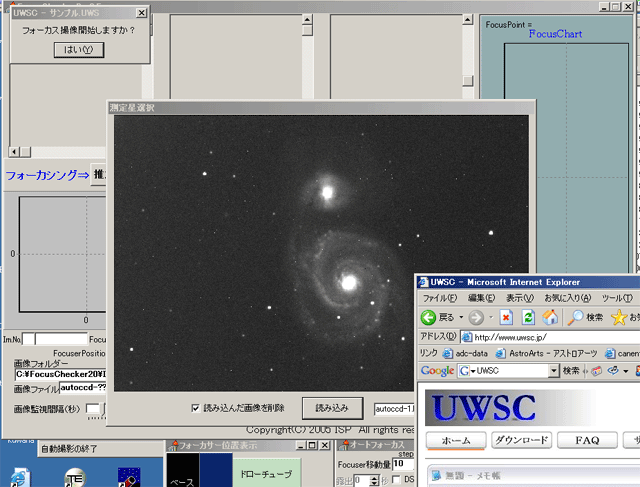640x487 pixels.
Task: Click the 露出 seconds spinner arrows
Action: tap(374, 480)
